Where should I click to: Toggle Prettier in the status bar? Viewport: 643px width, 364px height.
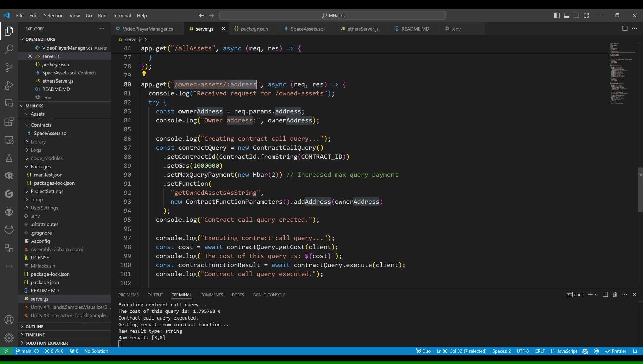click(616, 351)
